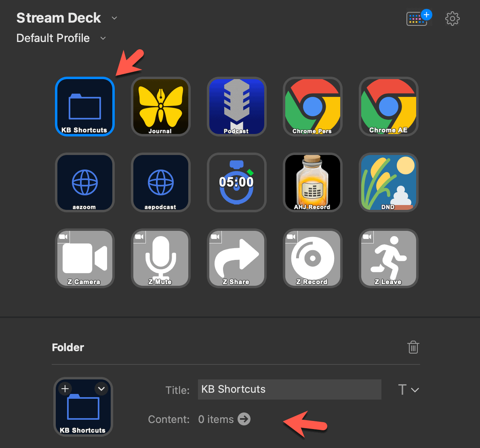Select the Z Camera key
This screenshot has height=448, width=480.
point(85,258)
